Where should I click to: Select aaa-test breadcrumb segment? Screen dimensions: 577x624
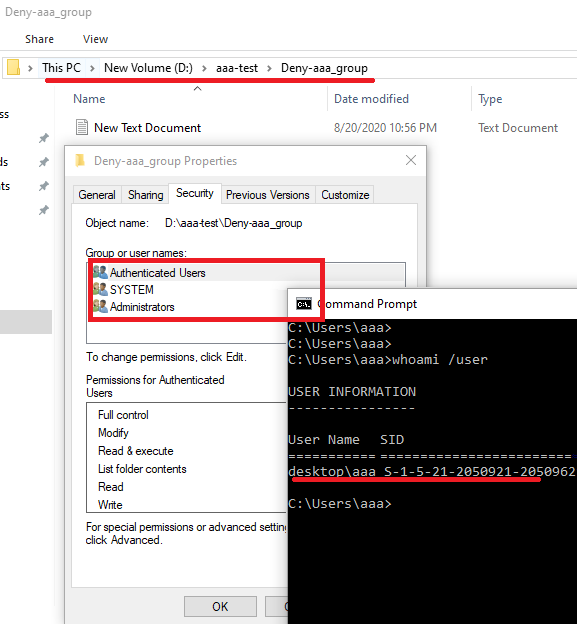[x=237, y=68]
